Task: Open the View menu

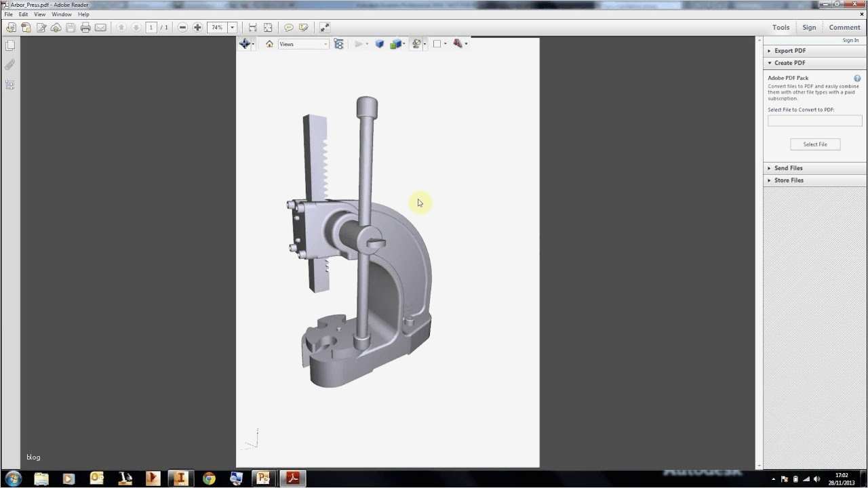Action: tap(40, 14)
